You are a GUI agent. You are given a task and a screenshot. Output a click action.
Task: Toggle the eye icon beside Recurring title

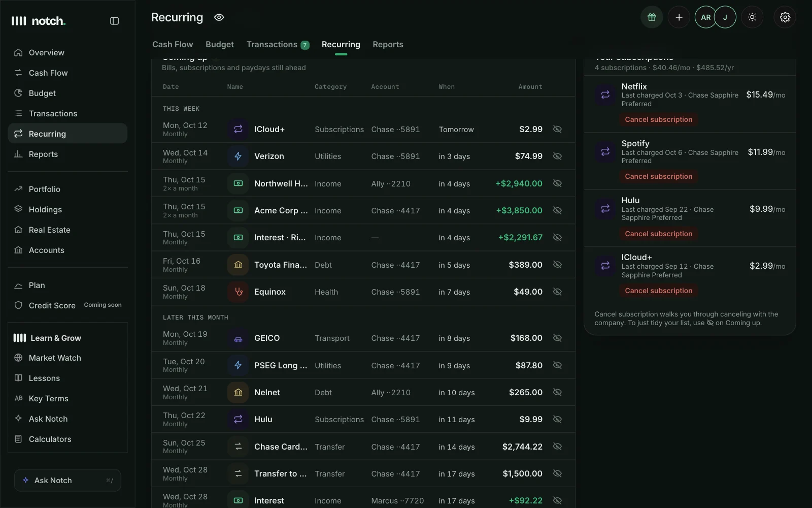[219, 17]
